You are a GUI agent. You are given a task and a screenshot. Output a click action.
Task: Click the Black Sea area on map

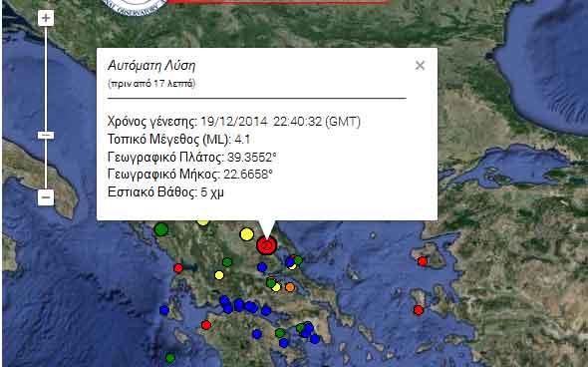coord(544,64)
